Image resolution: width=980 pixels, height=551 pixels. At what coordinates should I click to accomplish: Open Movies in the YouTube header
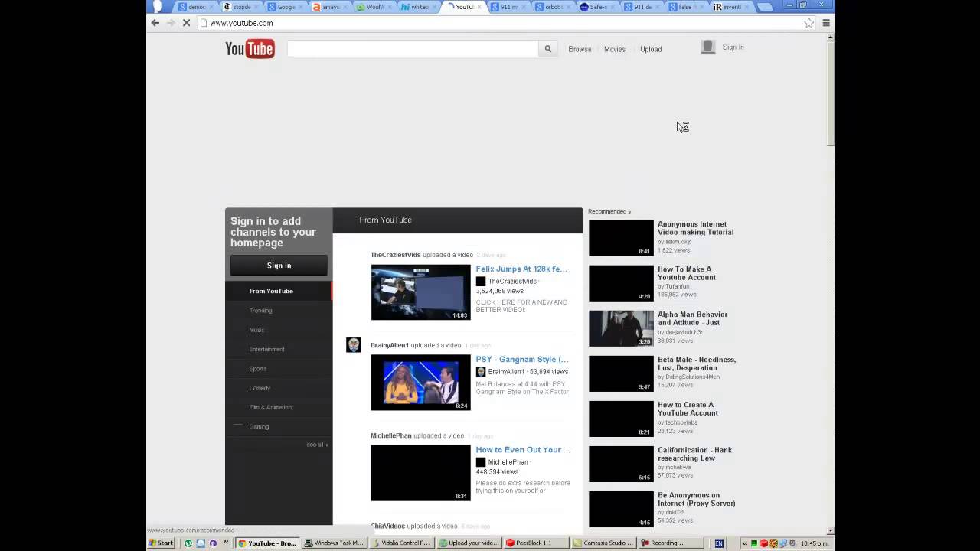615,49
